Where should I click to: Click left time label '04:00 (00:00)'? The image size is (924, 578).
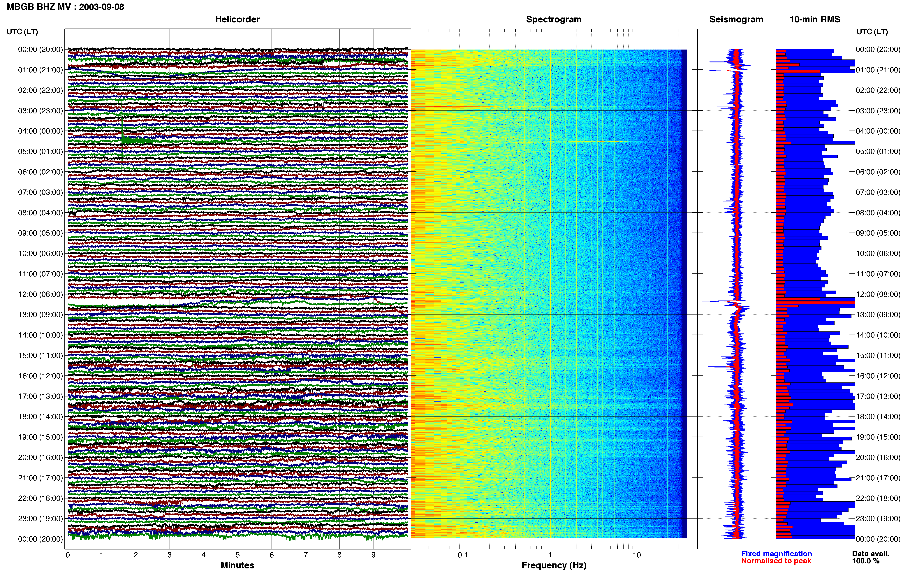coord(41,131)
